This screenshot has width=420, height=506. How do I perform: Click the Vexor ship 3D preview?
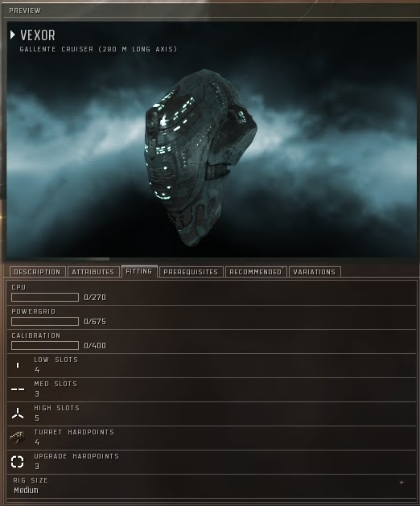200,158
